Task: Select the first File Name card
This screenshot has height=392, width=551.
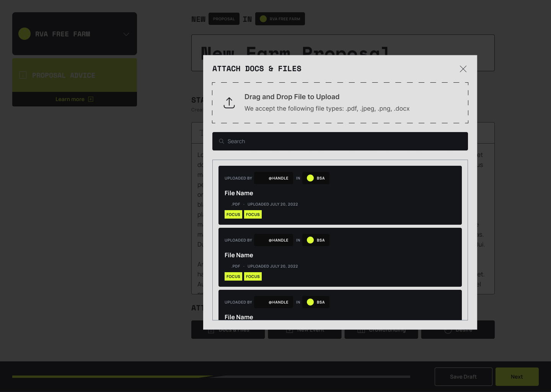Action: click(340, 195)
